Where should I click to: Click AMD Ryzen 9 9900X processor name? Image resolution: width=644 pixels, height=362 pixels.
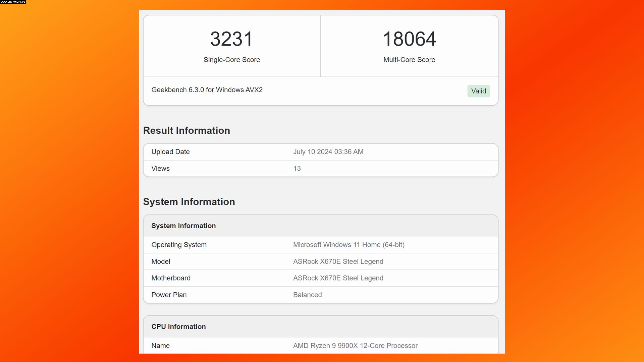355,346
